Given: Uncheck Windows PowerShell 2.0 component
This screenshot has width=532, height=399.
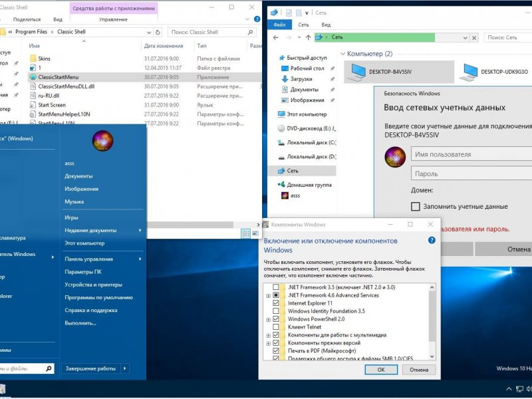Looking at the screenshot, I should [276, 319].
